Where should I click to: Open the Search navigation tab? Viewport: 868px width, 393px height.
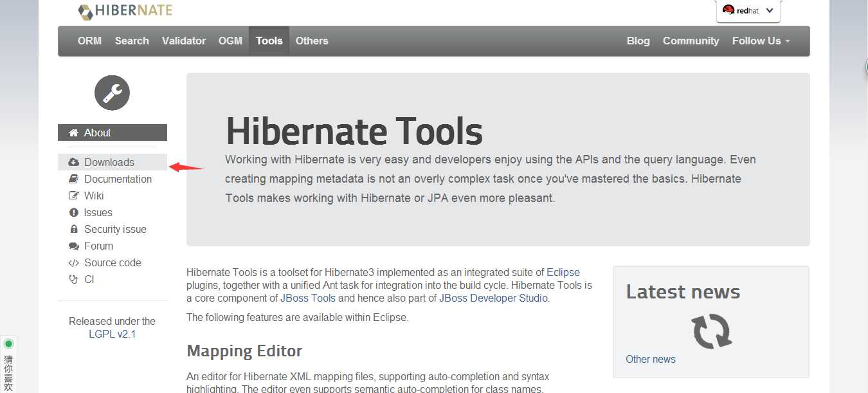132,41
